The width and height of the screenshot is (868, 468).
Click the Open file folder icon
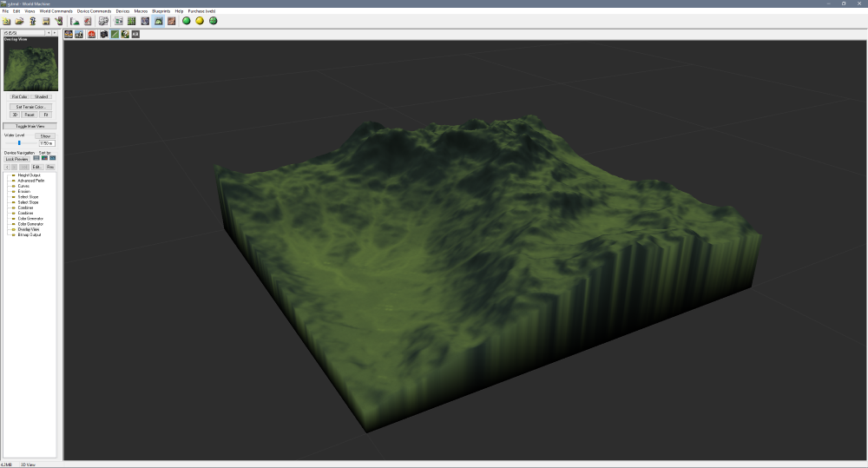click(x=19, y=21)
